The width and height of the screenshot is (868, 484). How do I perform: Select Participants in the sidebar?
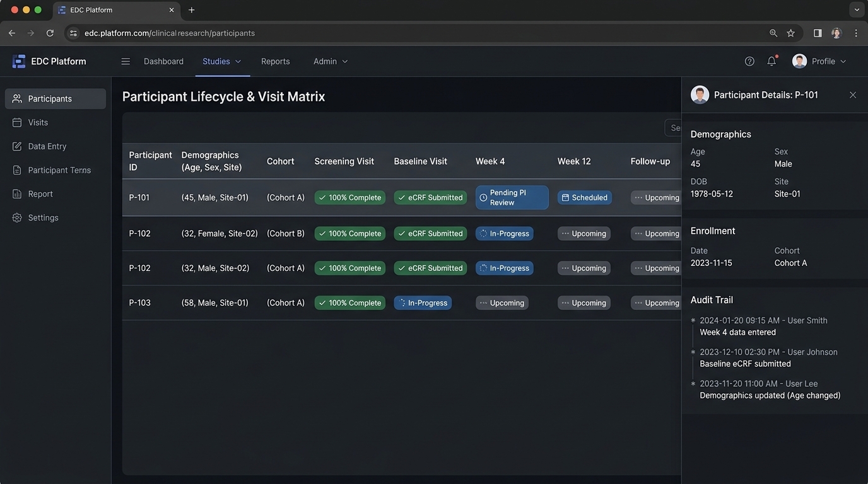56,99
